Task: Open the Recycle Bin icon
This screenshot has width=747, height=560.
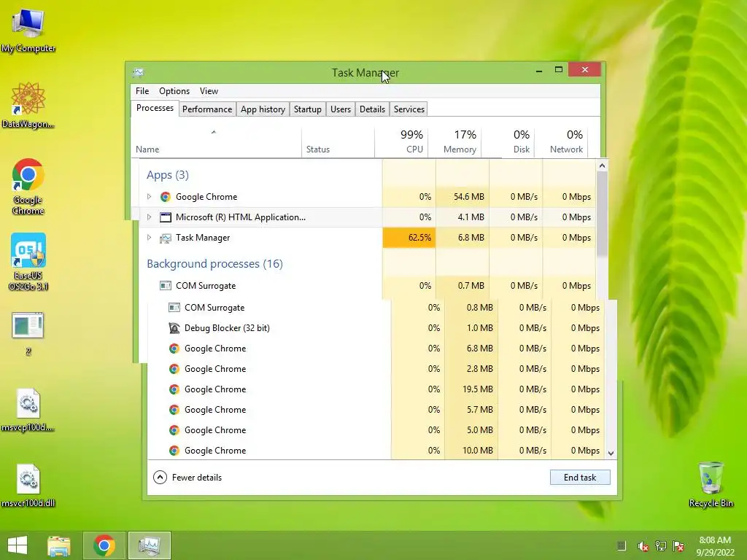Action: (711, 484)
